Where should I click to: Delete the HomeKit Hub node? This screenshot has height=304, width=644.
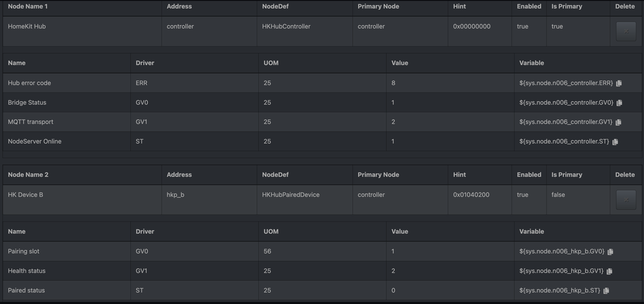[626, 31]
